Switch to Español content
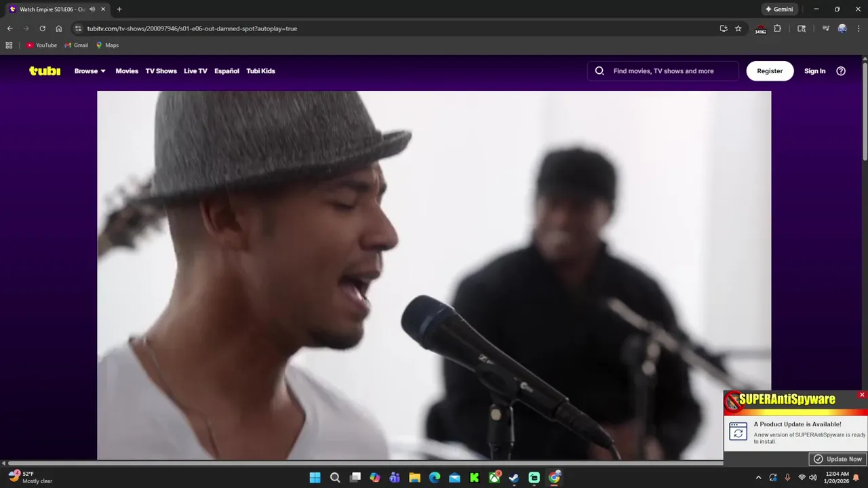Image resolution: width=868 pixels, height=488 pixels. (x=226, y=71)
